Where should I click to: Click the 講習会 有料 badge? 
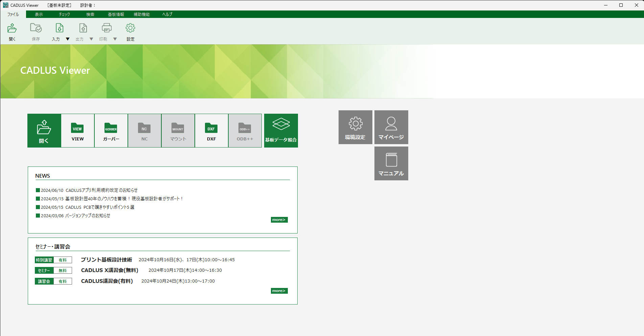point(53,281)
